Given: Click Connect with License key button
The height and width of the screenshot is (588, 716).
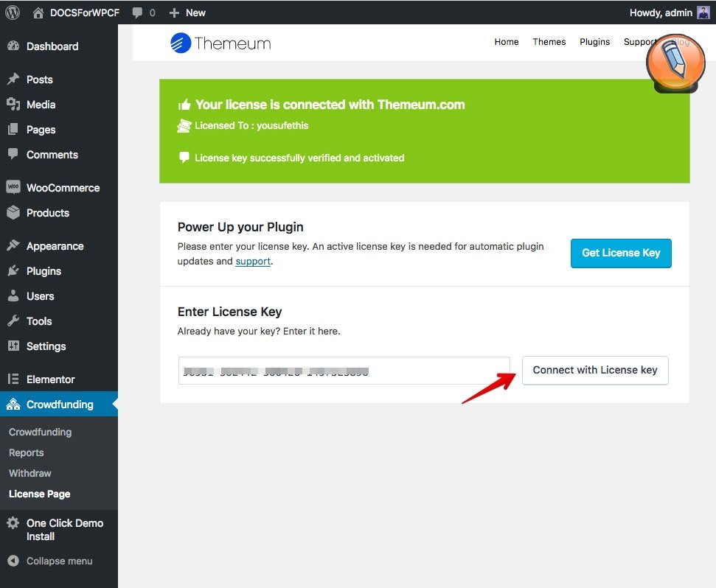Looking at the screenshot, I should point(595,370).
